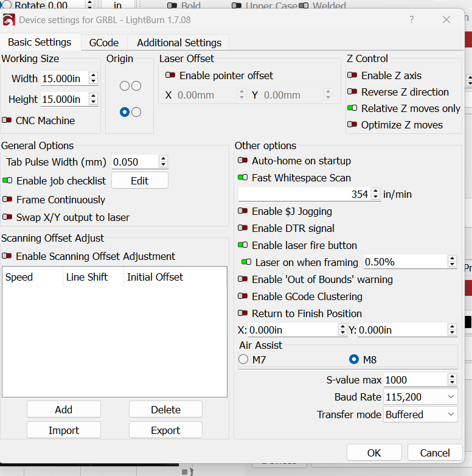This screenshot has width=472, height=476.
Task: Click the Tab Pulse Width stepper arrows
Action: point(163,162)
